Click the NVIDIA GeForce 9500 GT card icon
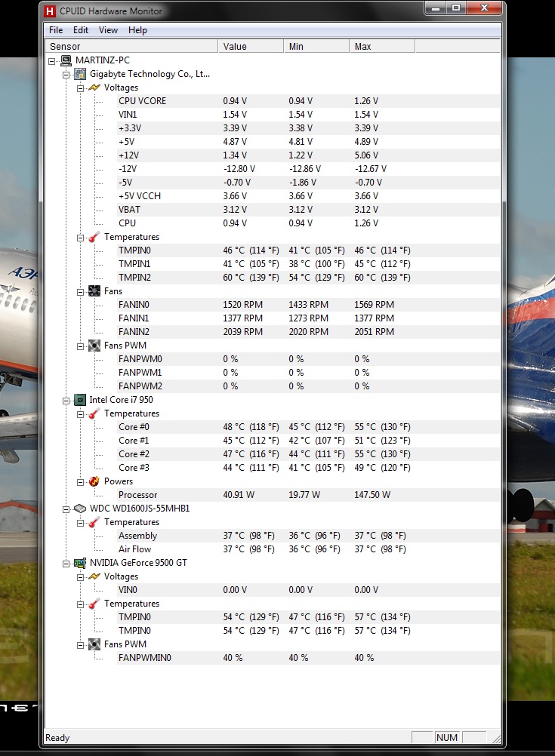The height and width of the screenshot is (756, 555). (80, 563)
